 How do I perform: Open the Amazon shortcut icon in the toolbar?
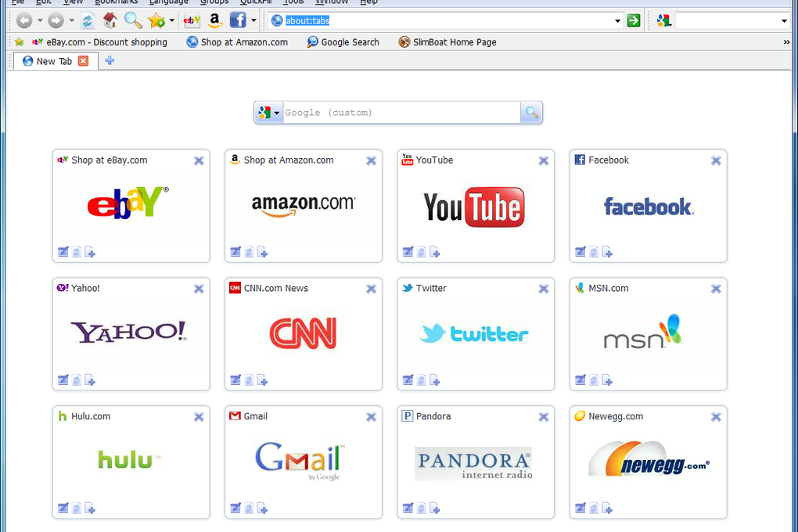pos(215,20)
